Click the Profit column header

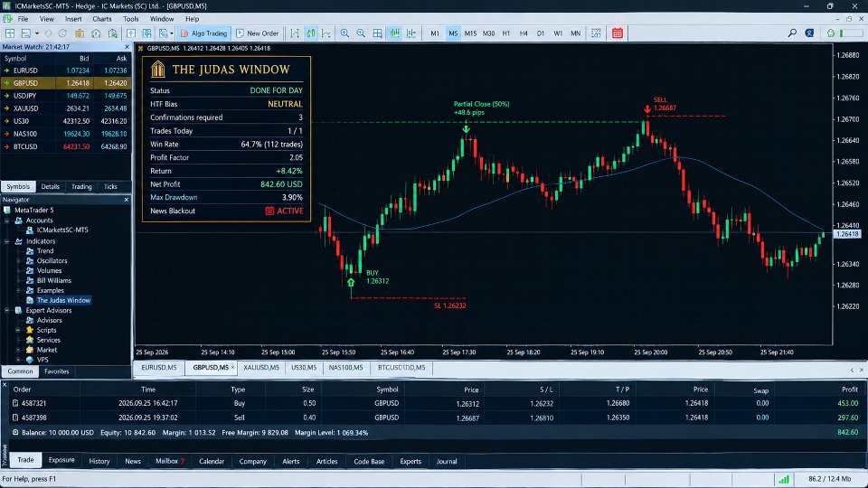coord(849,389)
